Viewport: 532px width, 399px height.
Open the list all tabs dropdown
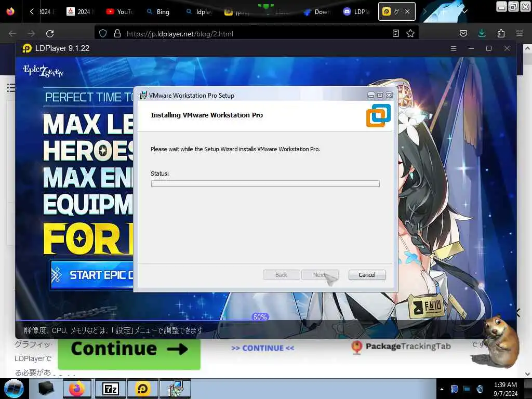pos(465,11)
